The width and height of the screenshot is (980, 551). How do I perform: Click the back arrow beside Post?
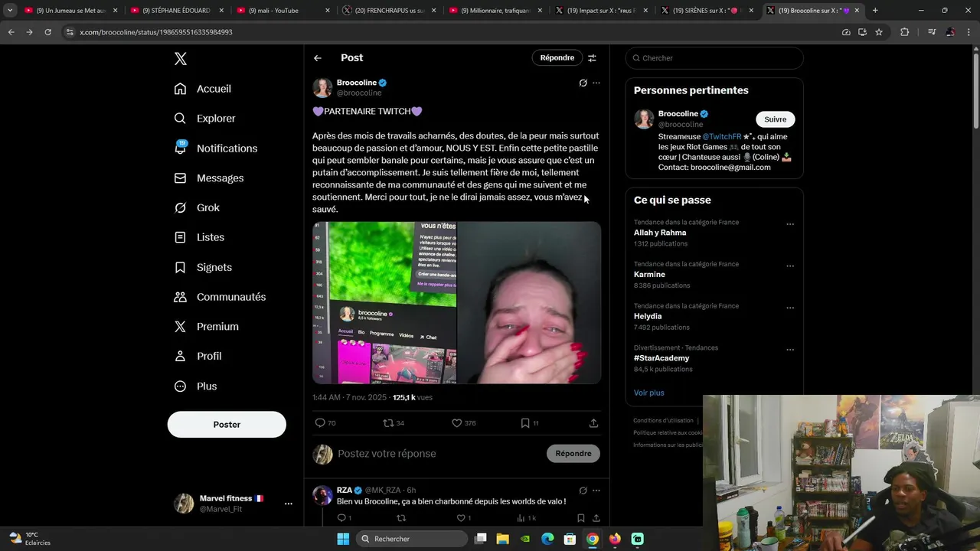318,58
